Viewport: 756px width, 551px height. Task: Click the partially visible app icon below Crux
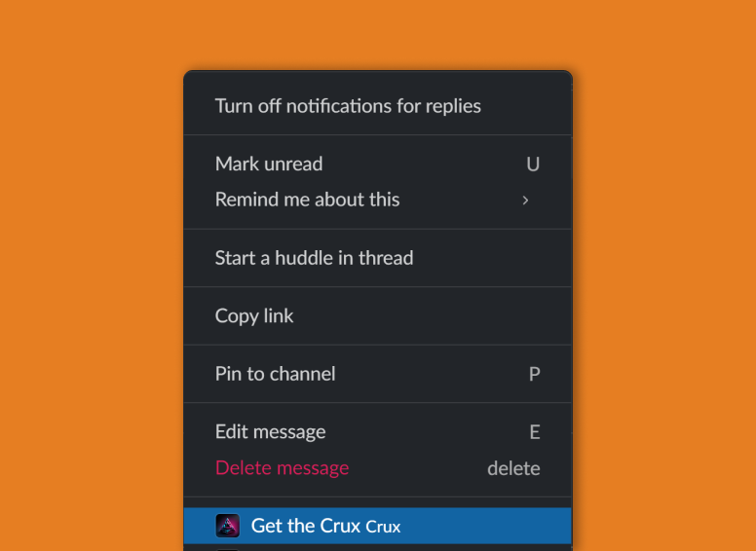click(x=227, y=550)
